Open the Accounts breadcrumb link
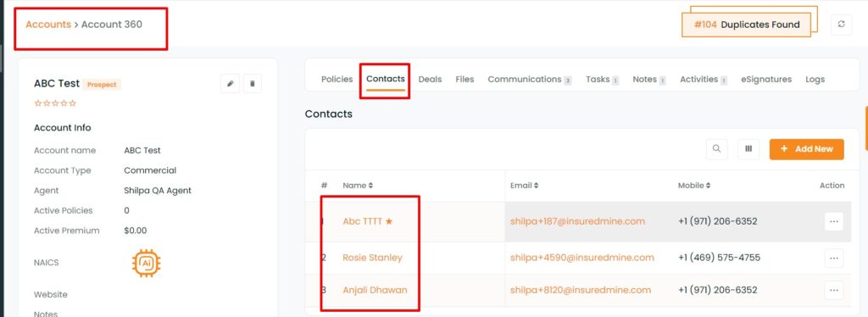The width and height of the screenshot is (868, 317). coord(48,25)
